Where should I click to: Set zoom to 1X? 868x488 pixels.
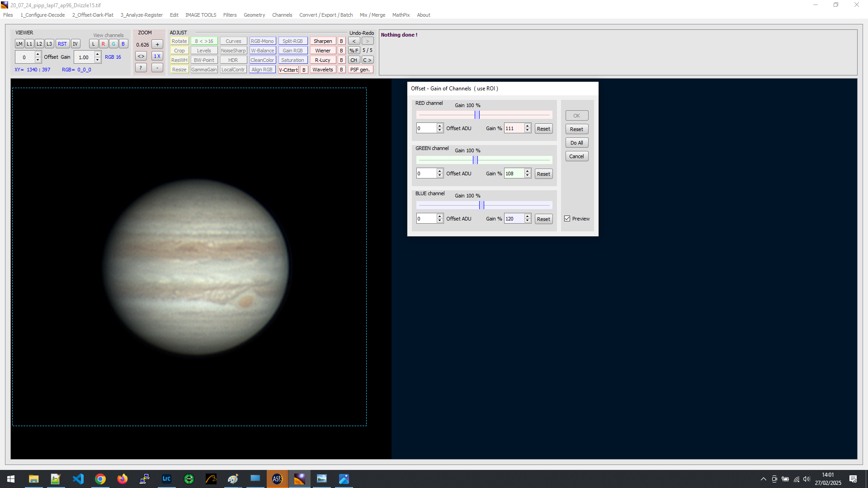tap(157, 56)
